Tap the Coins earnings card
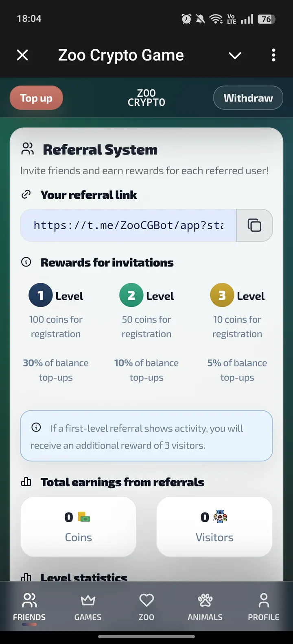The height and width of the screenshot is (644, 293). [x=78, y=527]
